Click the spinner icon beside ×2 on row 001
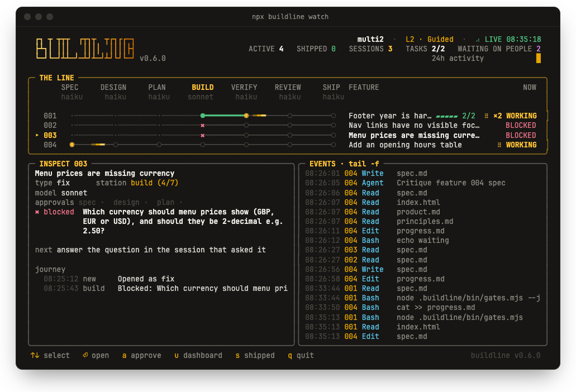 (487, 116)
